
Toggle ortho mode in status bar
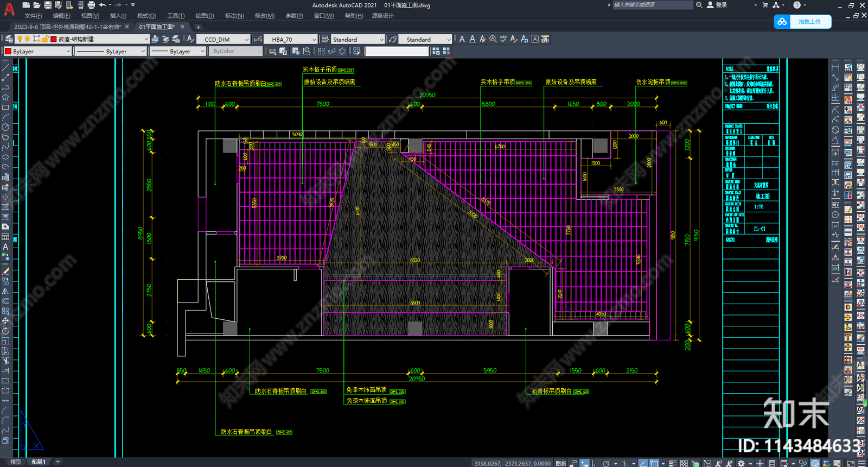coord(593,463)
